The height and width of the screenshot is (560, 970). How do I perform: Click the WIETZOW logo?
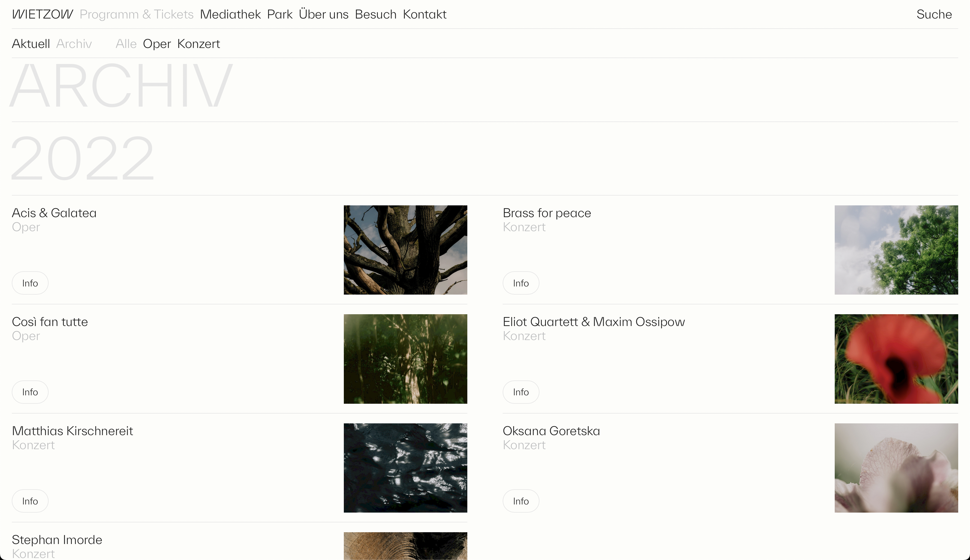[42, 14]
